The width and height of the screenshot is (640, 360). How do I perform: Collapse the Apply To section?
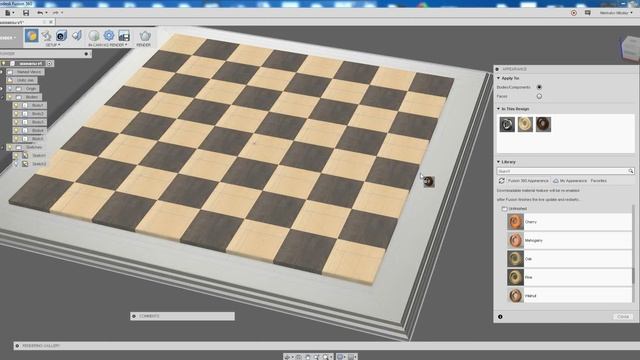pyautogui.click(x=498, y=78)
